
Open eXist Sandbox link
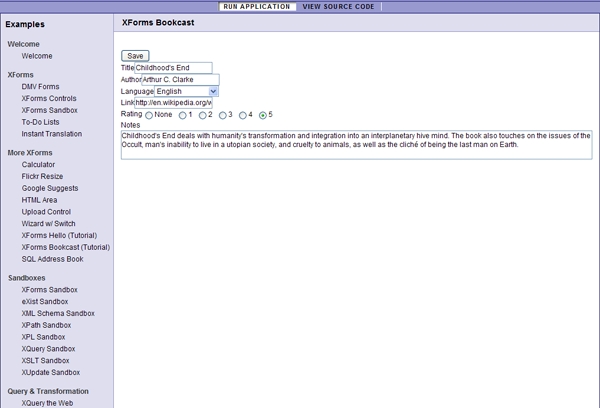tap(45, 302)
